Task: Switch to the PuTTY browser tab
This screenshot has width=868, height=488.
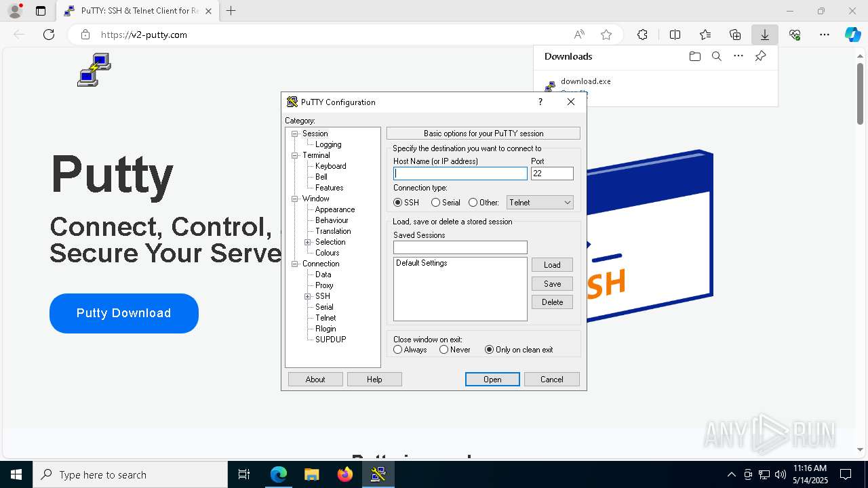Action: click(137, 11)
